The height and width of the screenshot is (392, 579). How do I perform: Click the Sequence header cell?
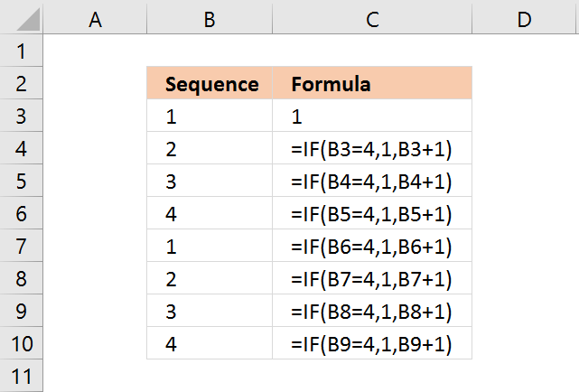coord(210,84)
